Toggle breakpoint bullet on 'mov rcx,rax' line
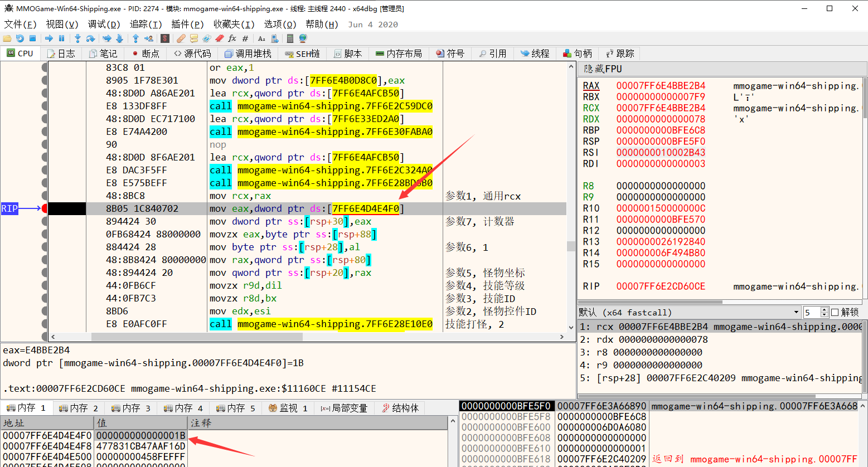This screenshot has height=467, width=868. click(x=45, y=196)
